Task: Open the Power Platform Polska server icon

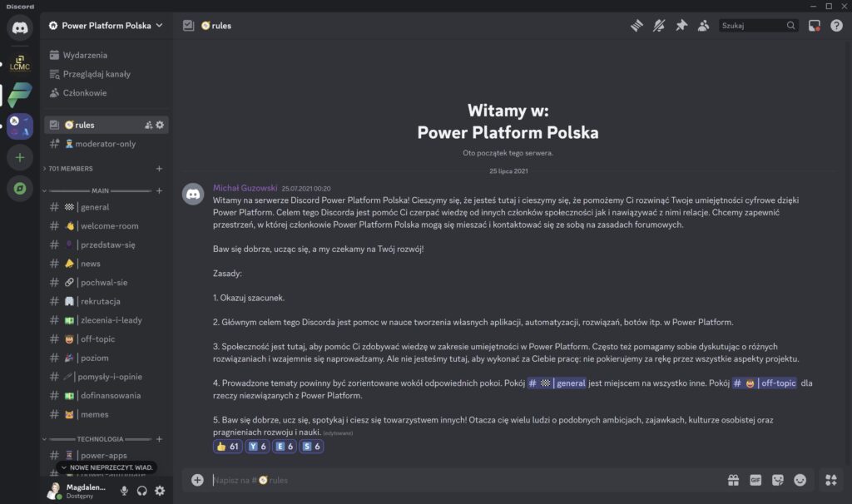Action: point(20,95)
